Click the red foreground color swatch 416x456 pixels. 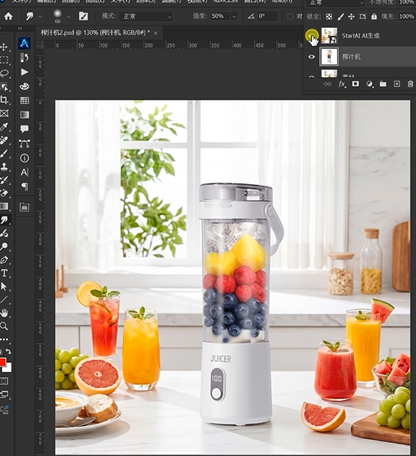[2, 362]
